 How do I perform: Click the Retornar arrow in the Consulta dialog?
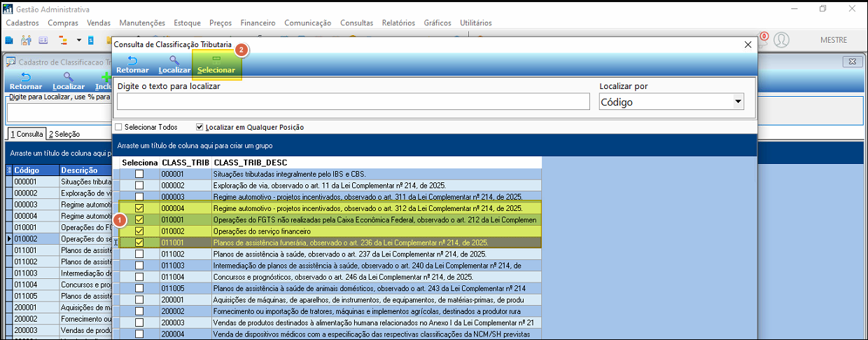click(132, 65)
